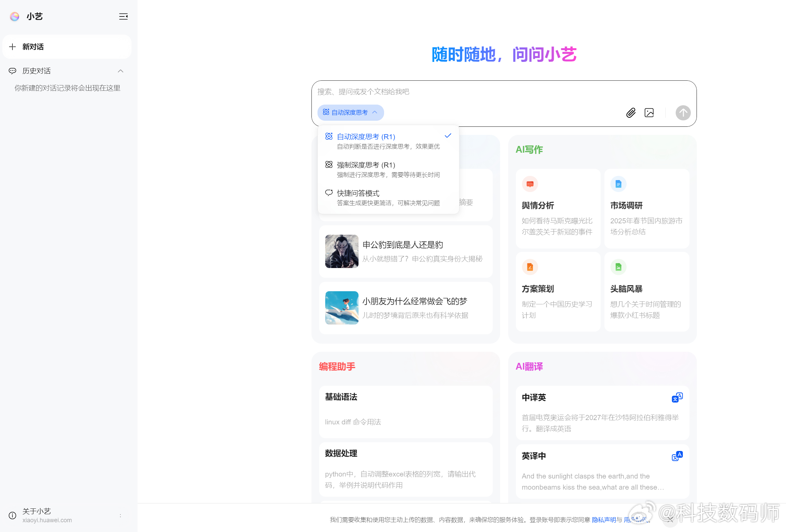
Task: Click the 制定一个中国历史学习计划 example text
Action: click(x=557, y=309)
